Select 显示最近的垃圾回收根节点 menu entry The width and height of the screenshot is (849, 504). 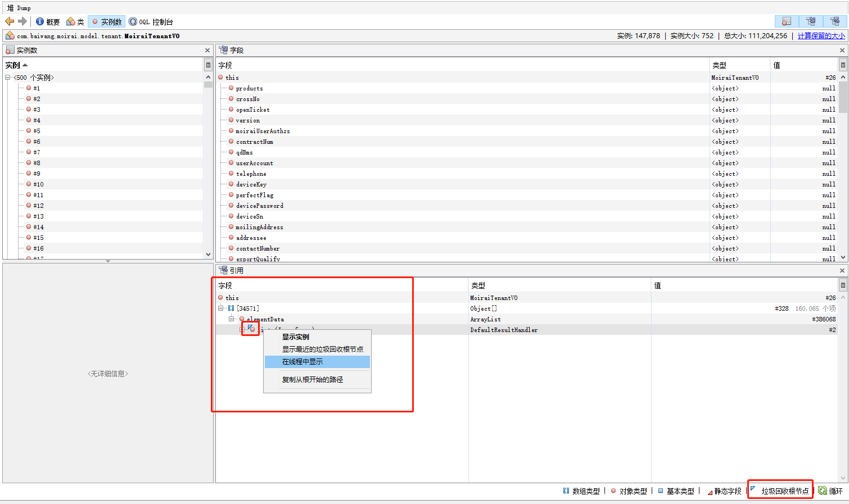(322, 349)
